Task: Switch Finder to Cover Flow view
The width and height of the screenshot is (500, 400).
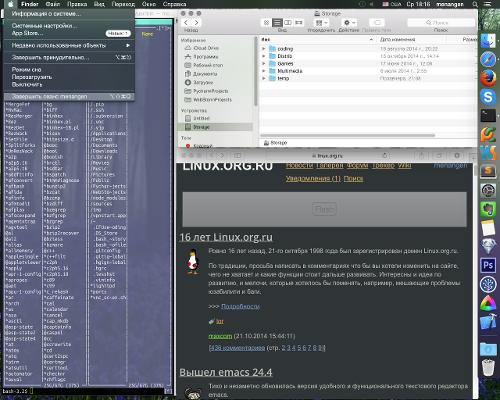Action: click(299, 23)
